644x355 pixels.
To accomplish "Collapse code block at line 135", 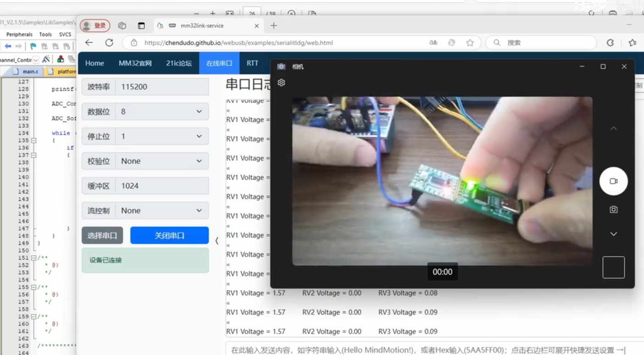I will [34, 140].
